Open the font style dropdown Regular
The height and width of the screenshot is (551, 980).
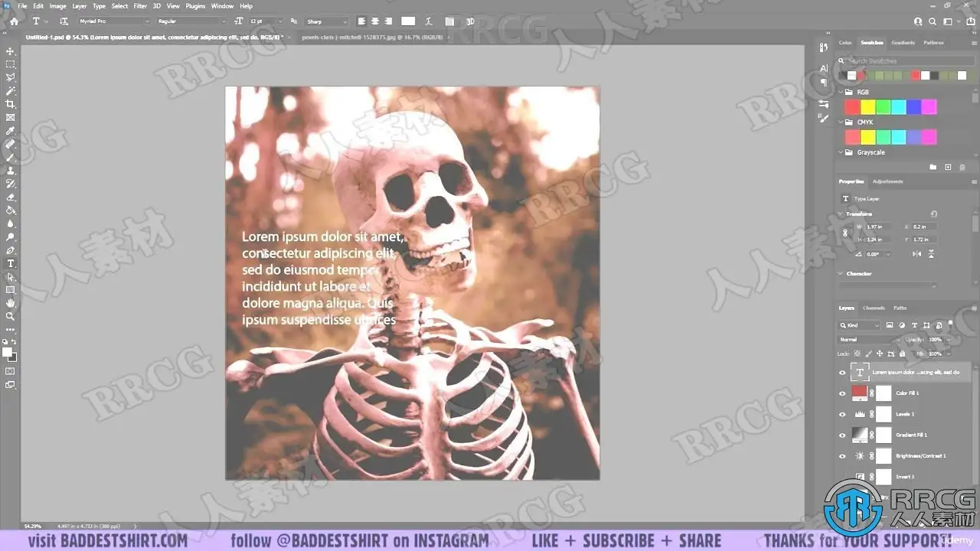(191, 21)
